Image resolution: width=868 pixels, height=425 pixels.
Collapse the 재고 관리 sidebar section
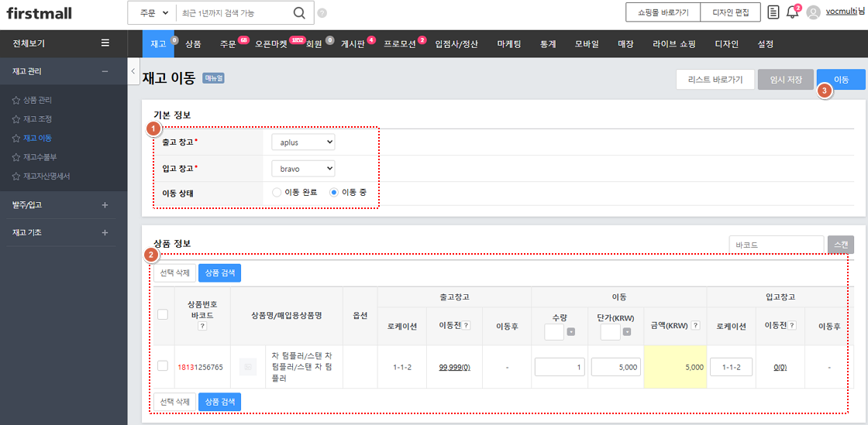pos(105,71)
